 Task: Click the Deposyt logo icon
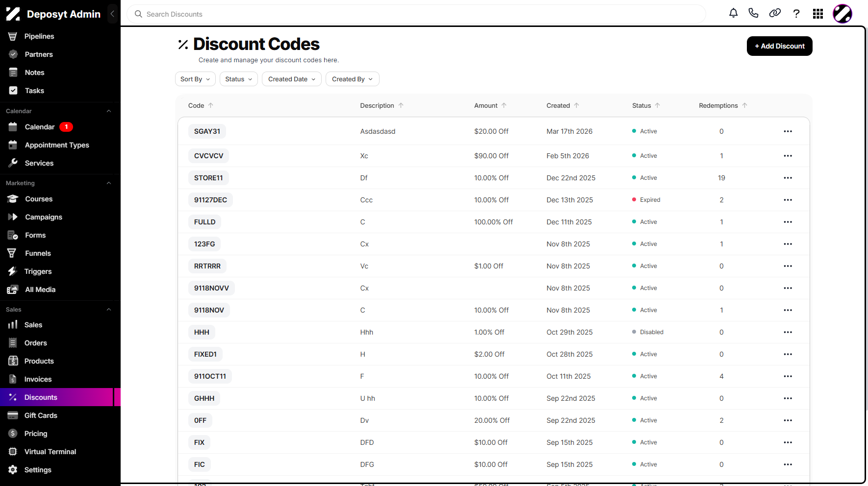(13, 14)
